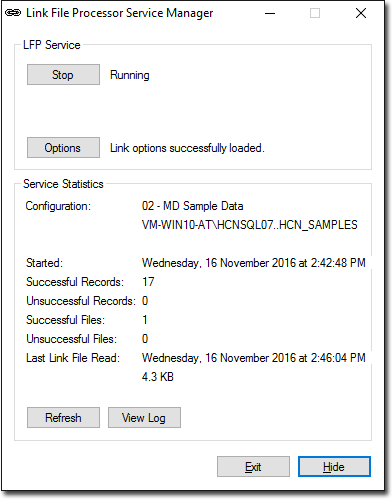This screenshot has width=392, height=499.
Task: Click the Successful Records count 17
Action: click(x=148, y=282)
